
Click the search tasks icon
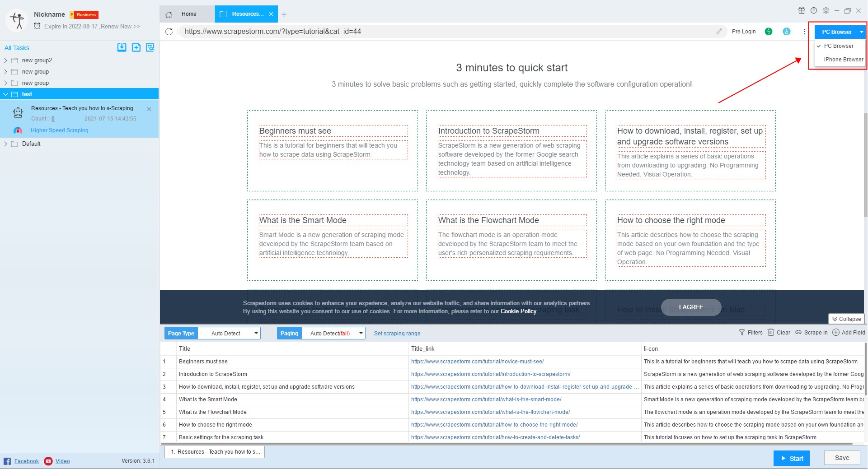pyautogui.click(x=150, y=47)
